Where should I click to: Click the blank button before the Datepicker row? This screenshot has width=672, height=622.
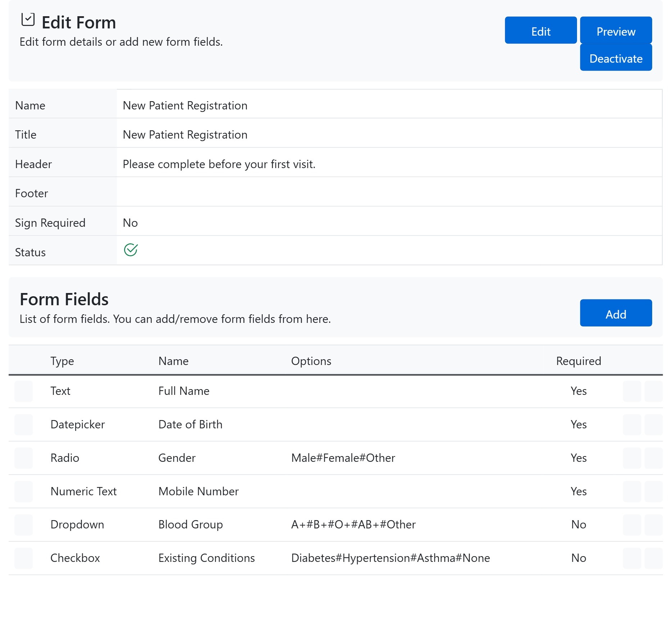click(23, 425)
